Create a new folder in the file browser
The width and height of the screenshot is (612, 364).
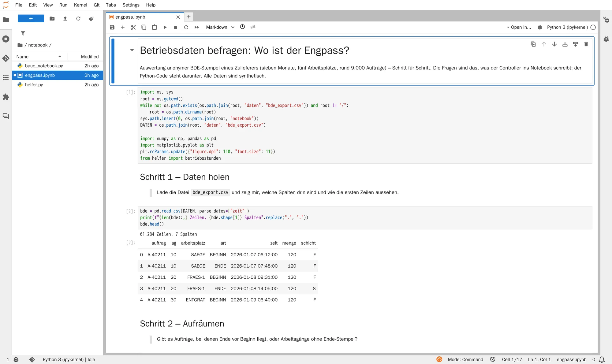[x=52, y=19]
